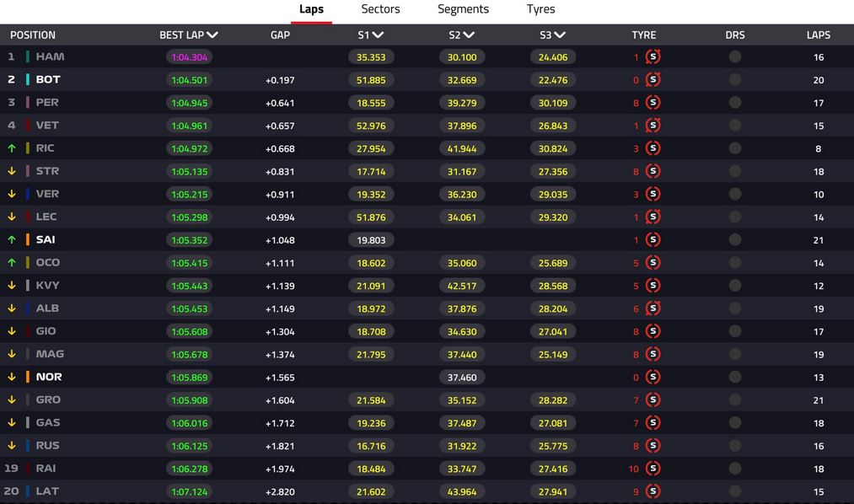This screenshot has width=854, height=504.
Task: Click GIO's DRS indicator dot
Action: click(x=735, y=331)
